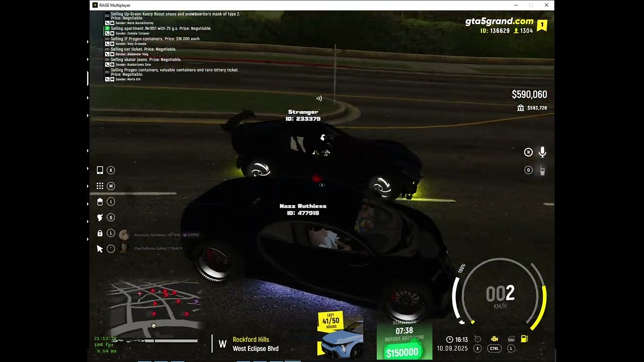644x362 pixels.
Task: Open the backpack inventory icon
Action: (x=100, y=202)
